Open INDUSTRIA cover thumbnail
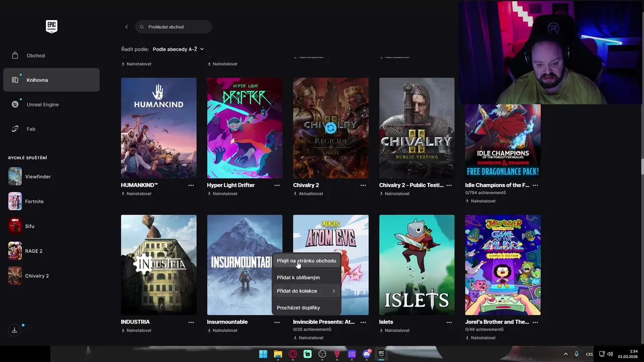 pyautogui.click(x=158, y=265)
